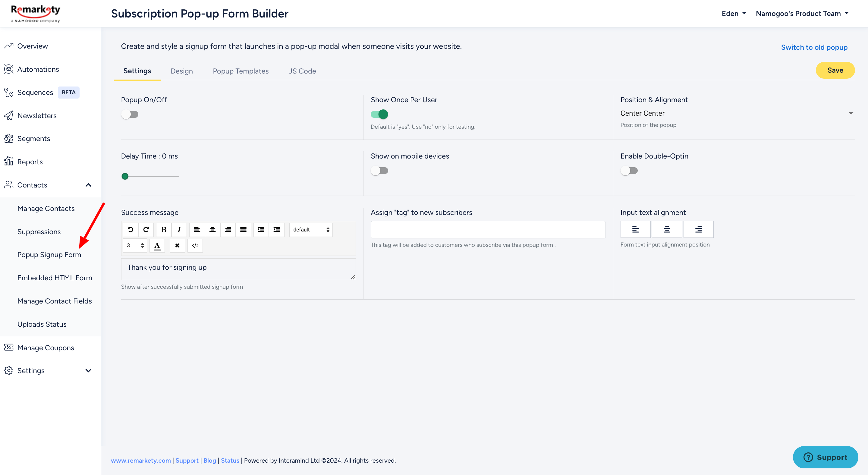Open the Support footer link

click(187, 461)
